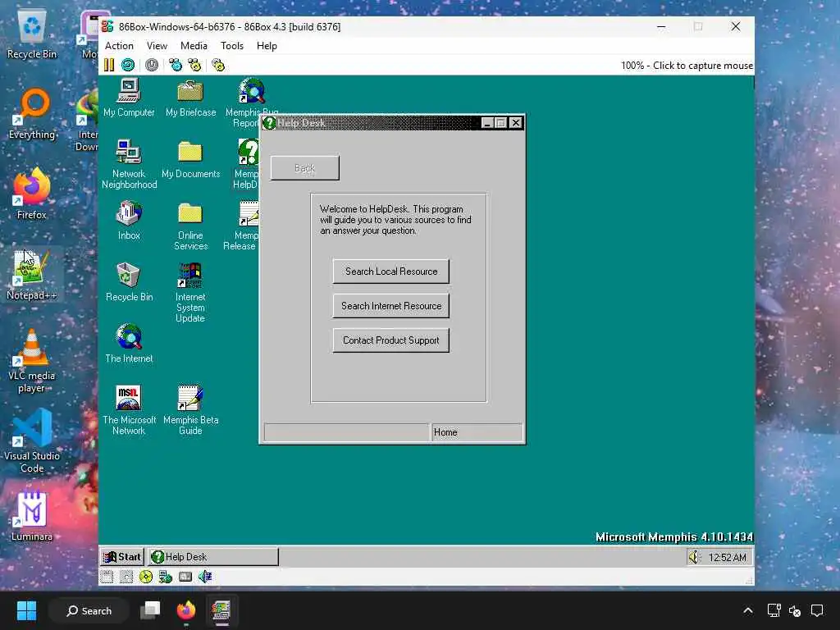
Task: Open VLC media player desktop shortcut
Action: pyautogui.click(x=32, y=361)
